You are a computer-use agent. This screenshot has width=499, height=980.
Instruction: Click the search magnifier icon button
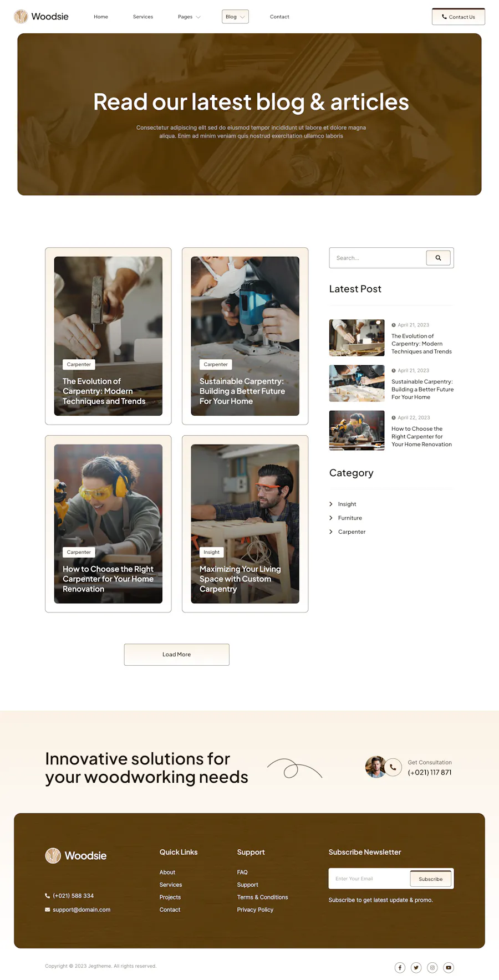438,258
